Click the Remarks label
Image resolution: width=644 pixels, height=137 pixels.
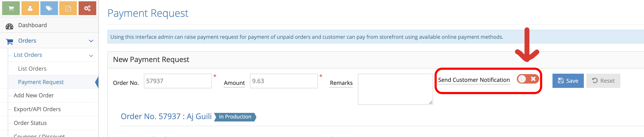pos(341,83)
